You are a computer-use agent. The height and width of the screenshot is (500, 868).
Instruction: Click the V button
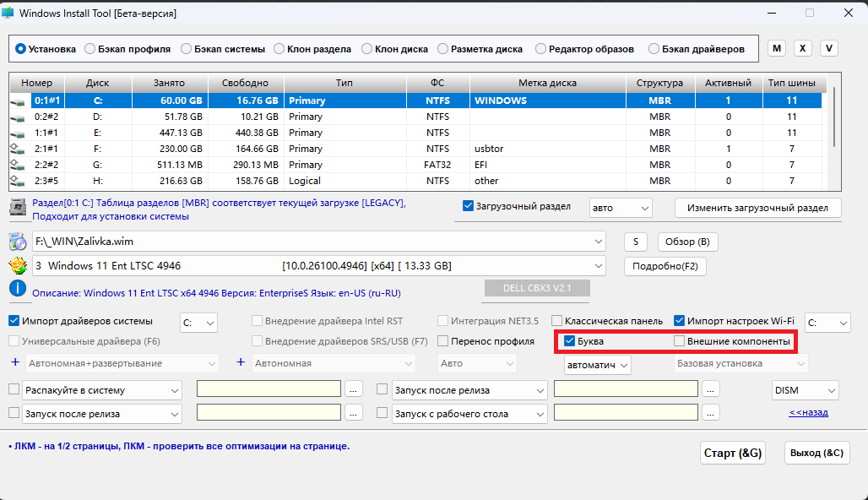tap(828, 48)
